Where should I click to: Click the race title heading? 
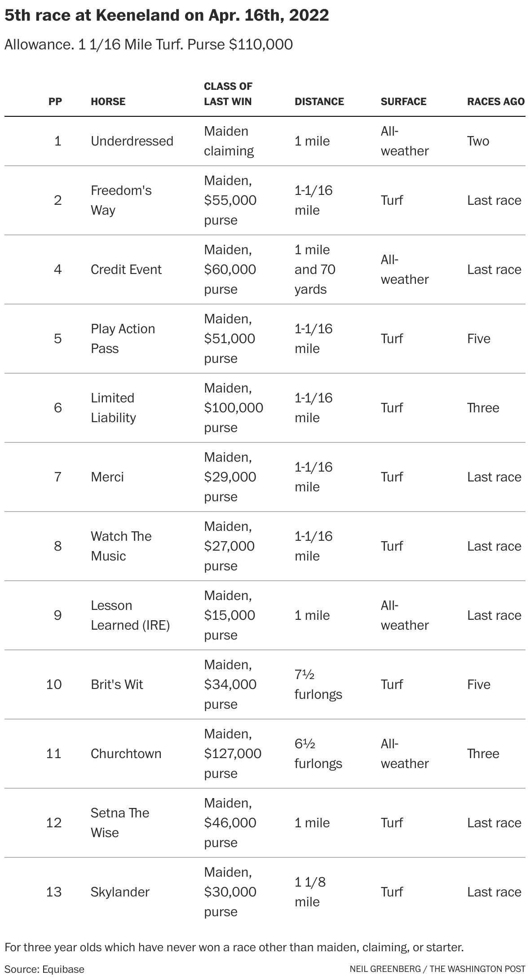pyautogui.click(x=167, y=16)
